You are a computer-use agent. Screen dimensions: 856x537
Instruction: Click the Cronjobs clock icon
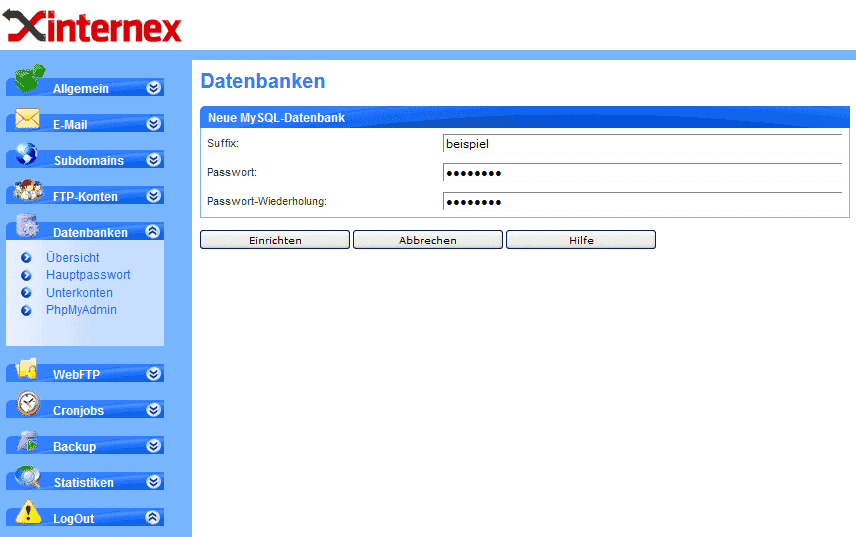tap(28, 404)
